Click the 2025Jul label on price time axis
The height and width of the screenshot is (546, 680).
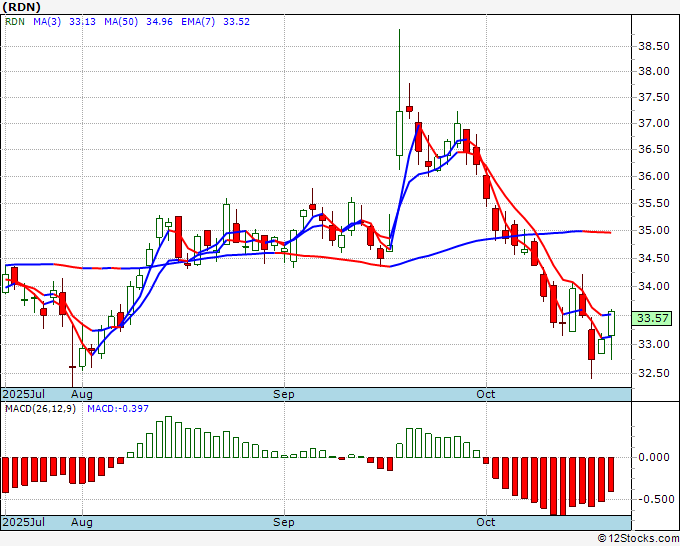(x=23, y=394)
